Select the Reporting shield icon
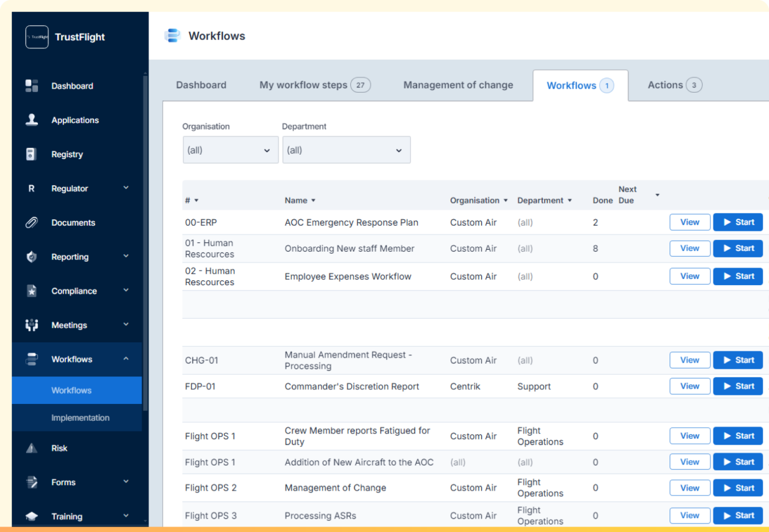 click(31, 257)
